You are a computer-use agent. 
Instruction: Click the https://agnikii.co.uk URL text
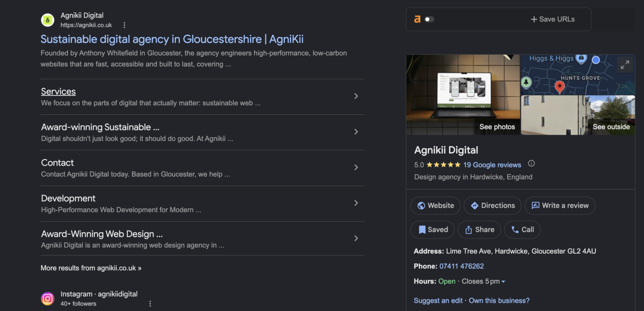[x=86, y=25]
